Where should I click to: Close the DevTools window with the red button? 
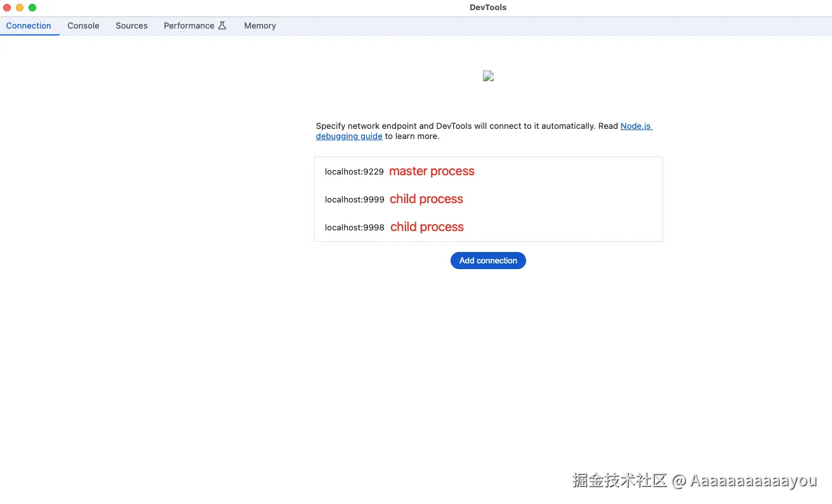click(x=7, y=8)
